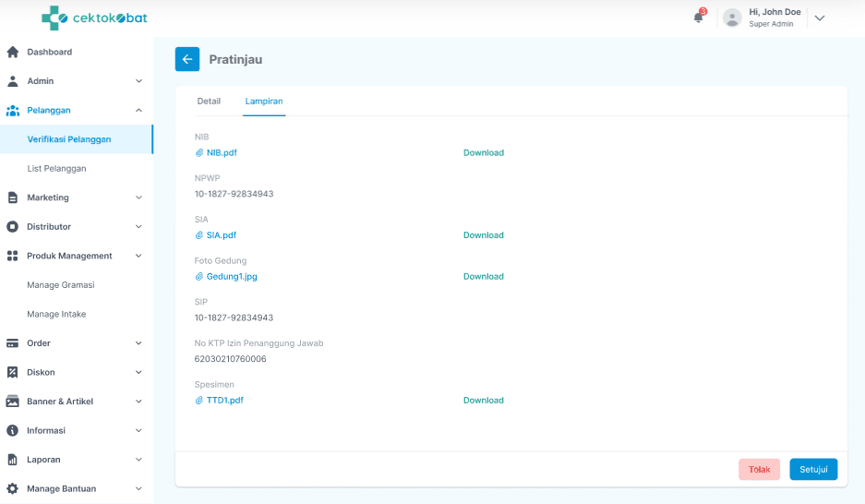Go to Manage Gramasi sidebar item
Viewport: 865px width, 504px height.
(61, 285)
